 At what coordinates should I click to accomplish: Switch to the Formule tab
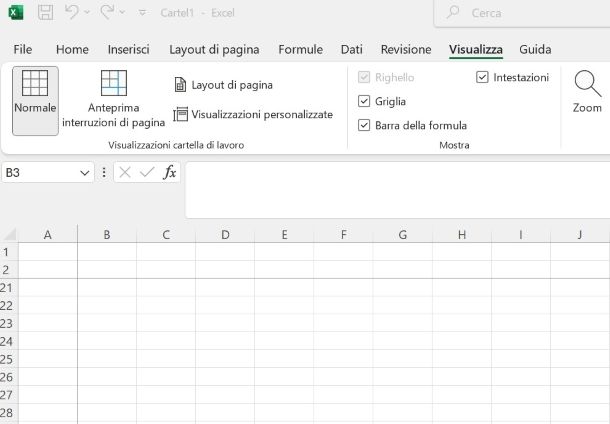[x=301, y=49]
